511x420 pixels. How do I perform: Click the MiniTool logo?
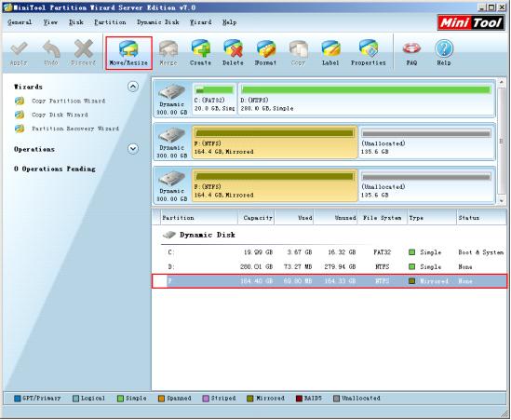pyautogui.click(x=471, y=22)
